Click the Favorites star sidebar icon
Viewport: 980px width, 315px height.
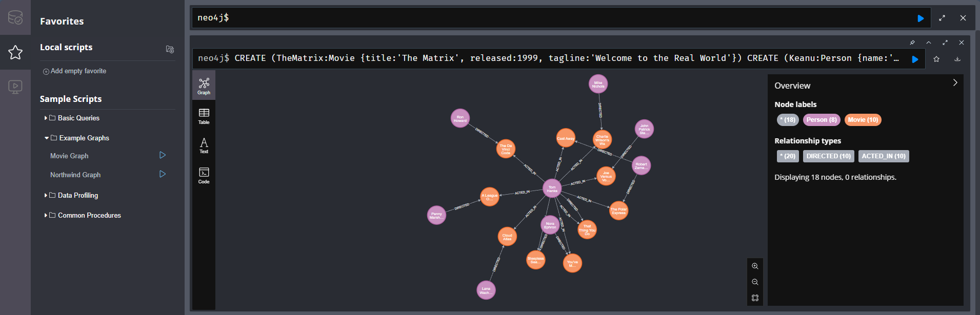pyautogui.click(x=15, y=52)
